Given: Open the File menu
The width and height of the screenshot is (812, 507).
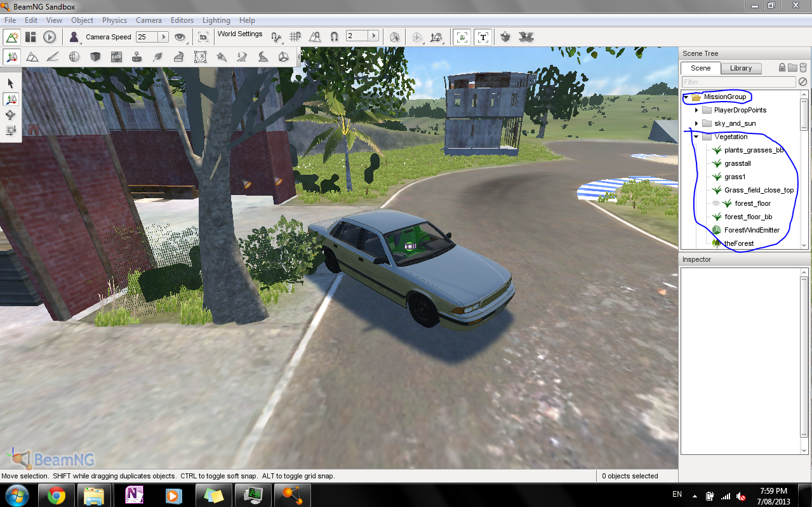Looking at the screenshot, I should [x=10, y=20].
